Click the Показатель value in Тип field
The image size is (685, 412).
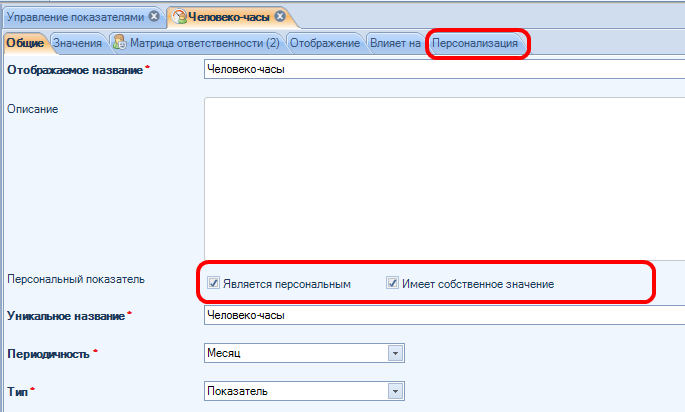(295, 391)
